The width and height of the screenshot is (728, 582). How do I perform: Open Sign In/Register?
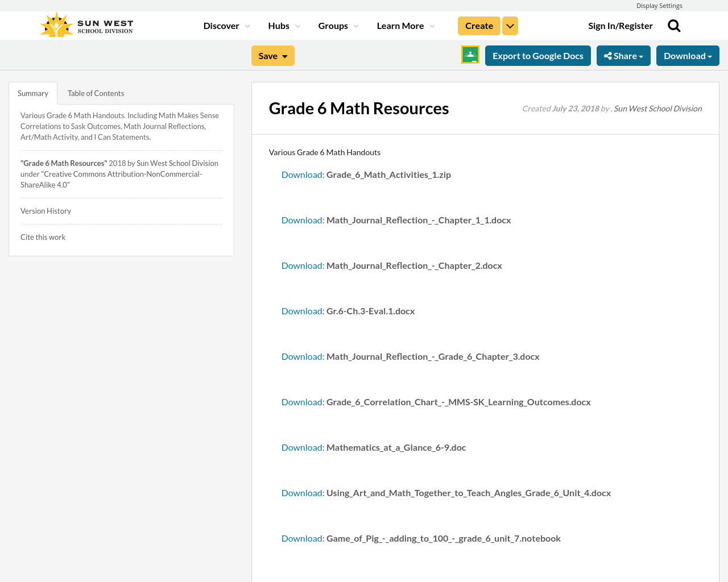[x=621, y=25]
